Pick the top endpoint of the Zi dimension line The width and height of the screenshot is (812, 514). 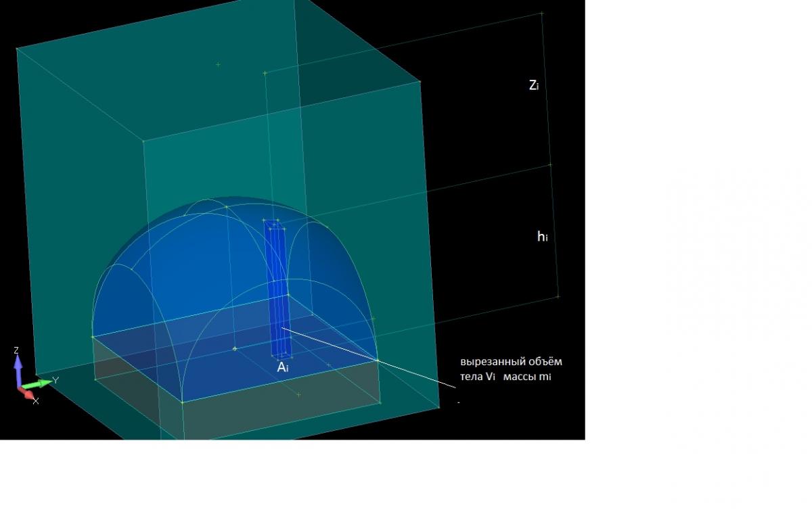[542, 13]
